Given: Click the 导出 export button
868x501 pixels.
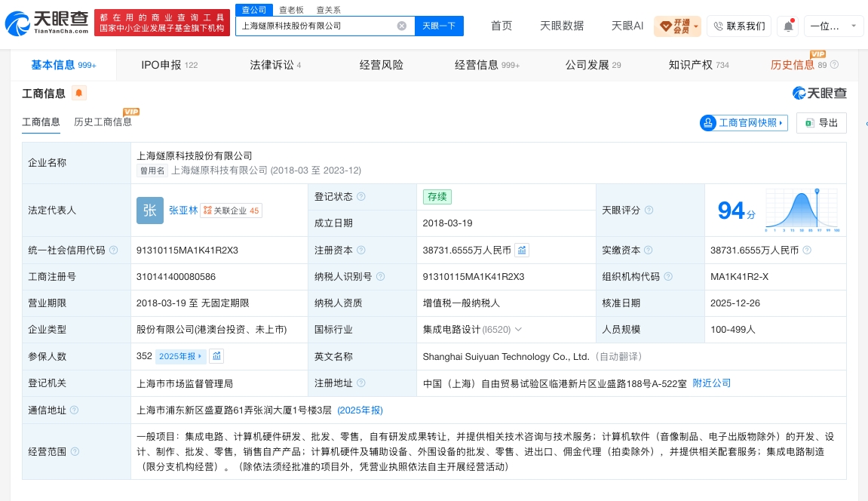Looking at the screenshot, I should [x=821, y=123].
